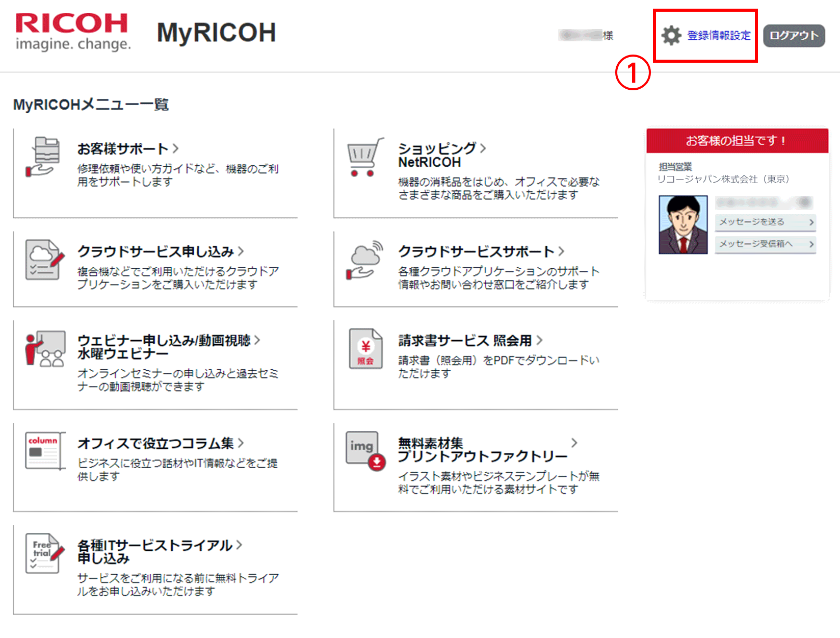This screenshot has height=638, width=840.
Task: Click リコージャパン株式会社（東京） text
Action: pos(723,179)
